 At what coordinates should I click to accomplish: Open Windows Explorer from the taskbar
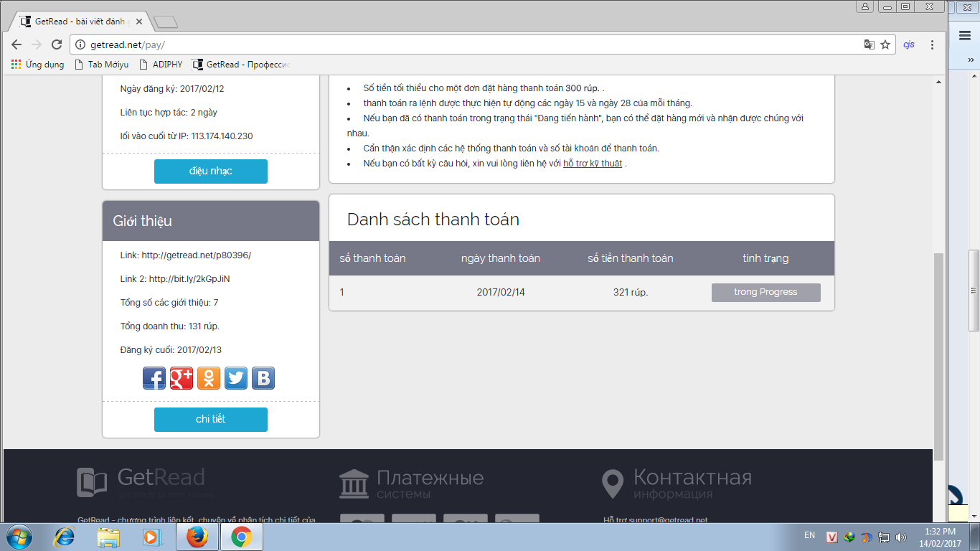point(108,537)
